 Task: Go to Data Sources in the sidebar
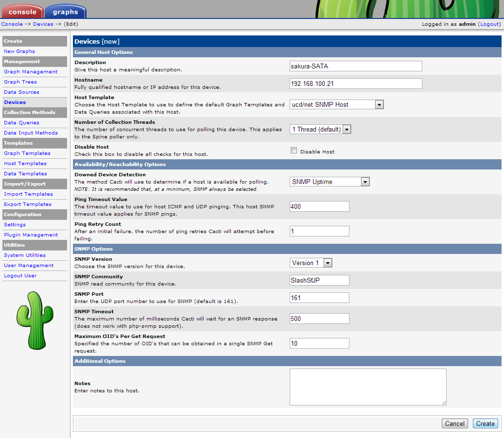pos(21,92)
